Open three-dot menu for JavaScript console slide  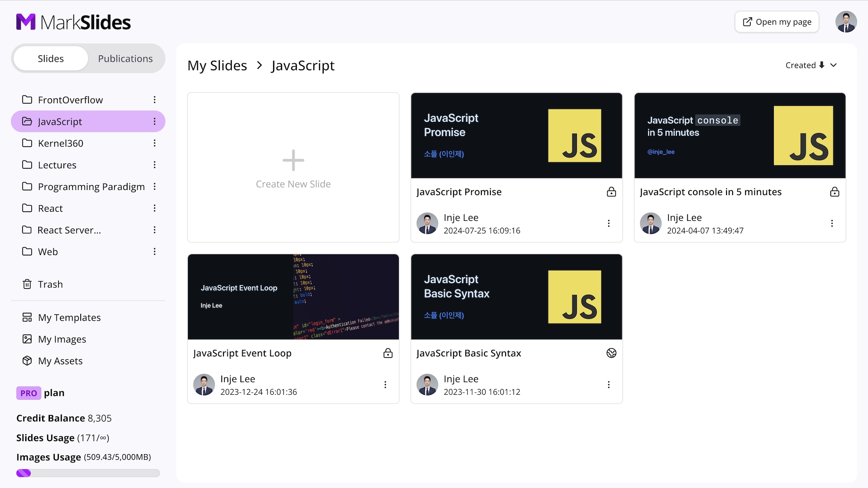[x=832, y=223]
